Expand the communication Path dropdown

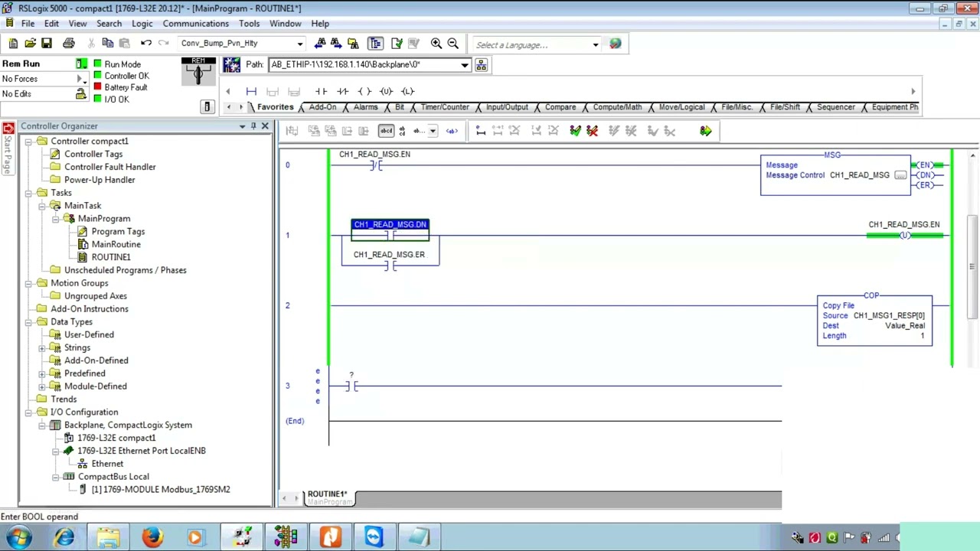point(465,65)
